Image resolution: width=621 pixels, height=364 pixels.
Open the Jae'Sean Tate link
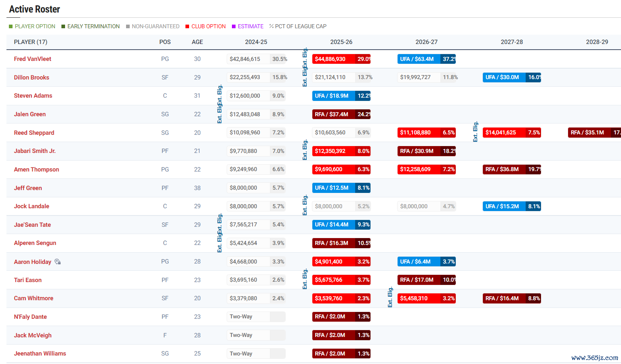click(x=32, y=225)
